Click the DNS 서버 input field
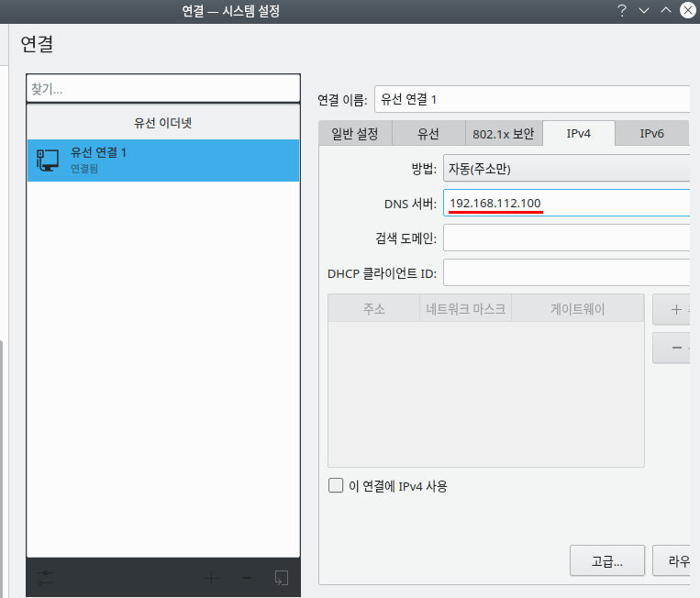700x598 pixels. (x=565, y=203)
